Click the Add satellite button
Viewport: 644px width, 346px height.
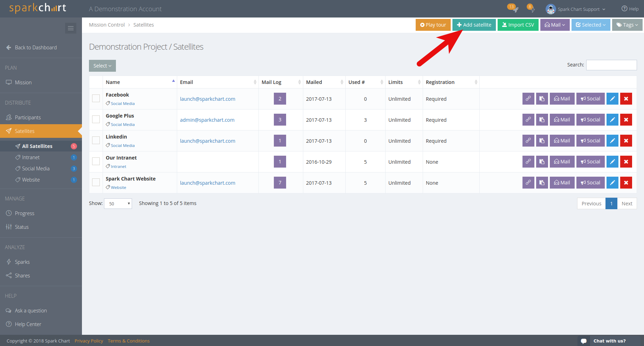coord(474,25)
